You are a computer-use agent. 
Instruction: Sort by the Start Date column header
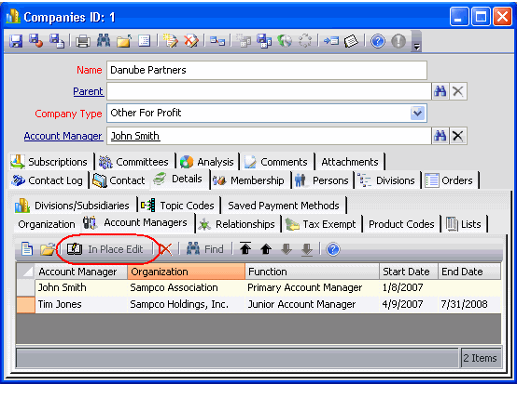click(409, 272)
